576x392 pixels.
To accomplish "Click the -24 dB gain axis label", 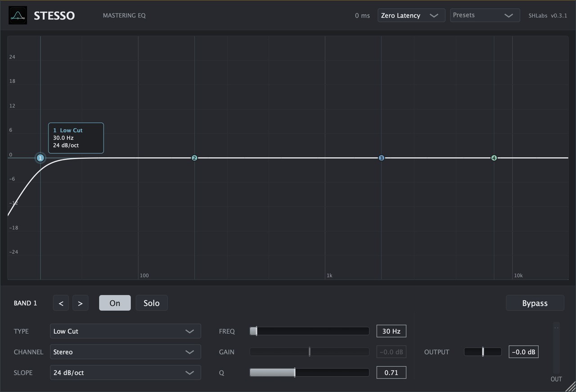I will (13, 252).
